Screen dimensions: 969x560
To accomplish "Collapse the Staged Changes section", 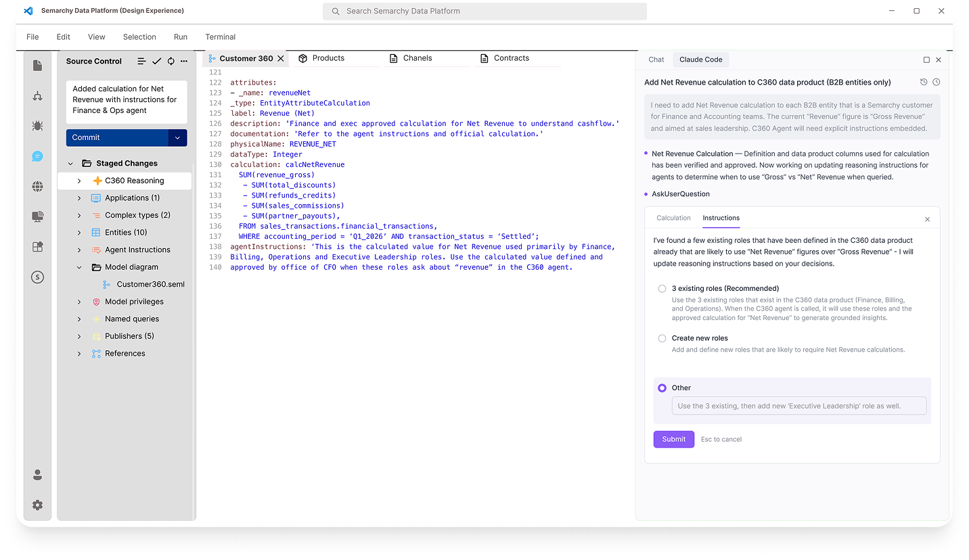I will point(71,164).
